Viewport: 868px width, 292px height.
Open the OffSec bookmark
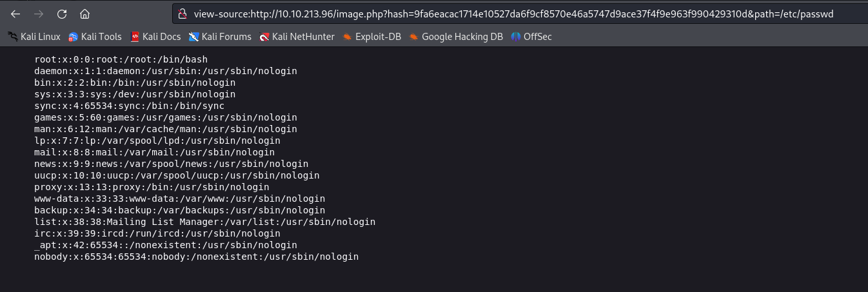531,37
